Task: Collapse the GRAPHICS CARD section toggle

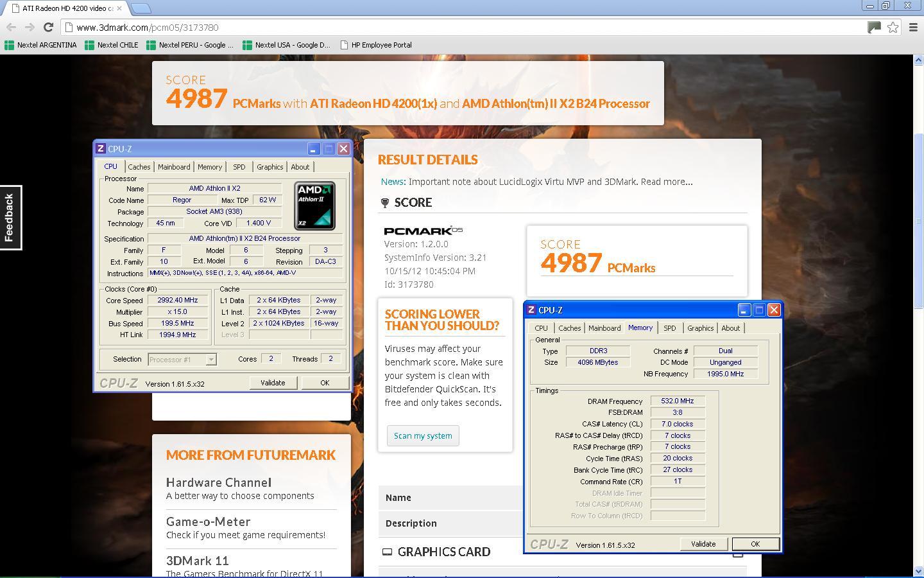Action: (x=738, y=554)
